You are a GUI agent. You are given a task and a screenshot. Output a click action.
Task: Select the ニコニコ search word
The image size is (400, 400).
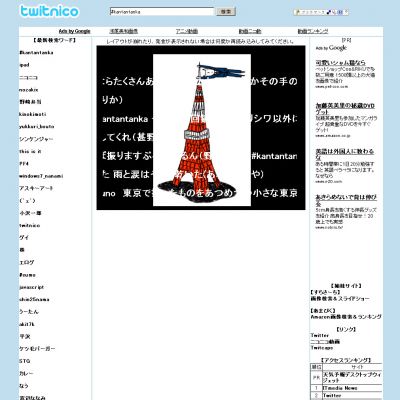pyautogui.click(x=28, y=77)
